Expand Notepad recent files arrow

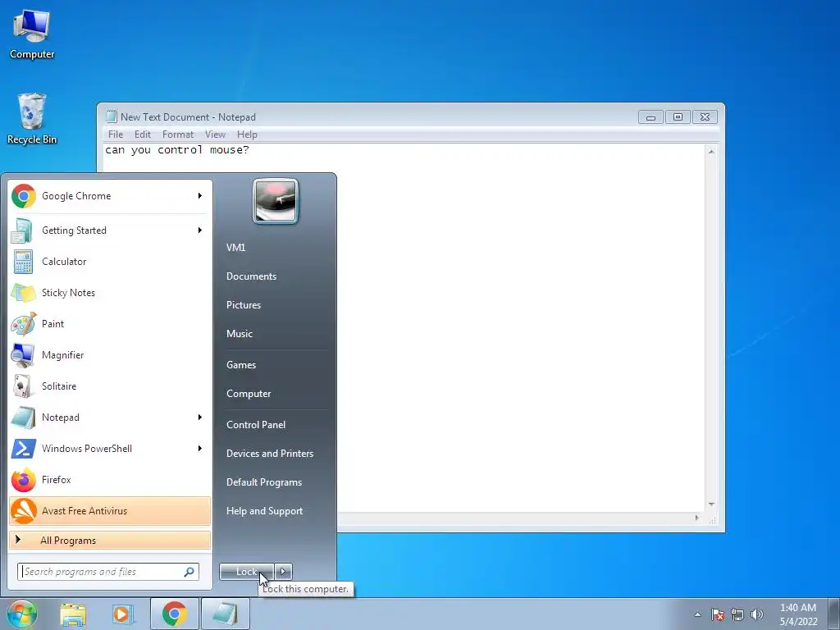point(200,418)
